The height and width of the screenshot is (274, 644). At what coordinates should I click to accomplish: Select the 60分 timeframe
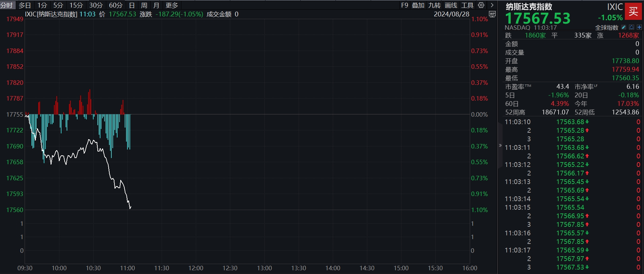116,5
